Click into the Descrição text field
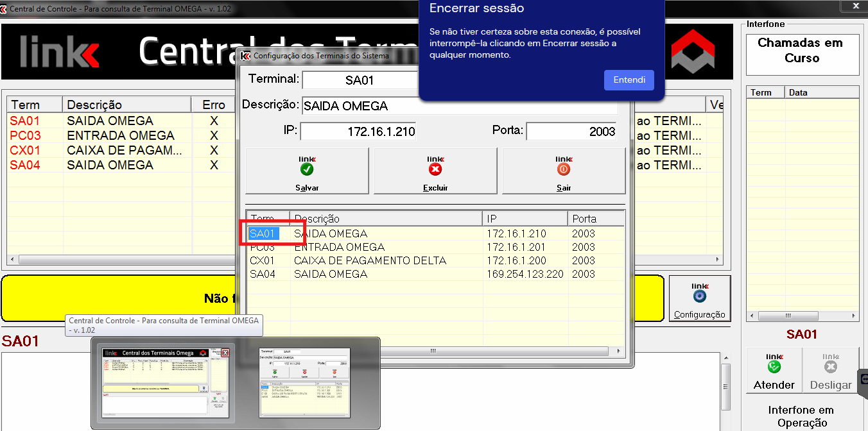This screenshot has width=868, height=431. (x=459, y=106)
